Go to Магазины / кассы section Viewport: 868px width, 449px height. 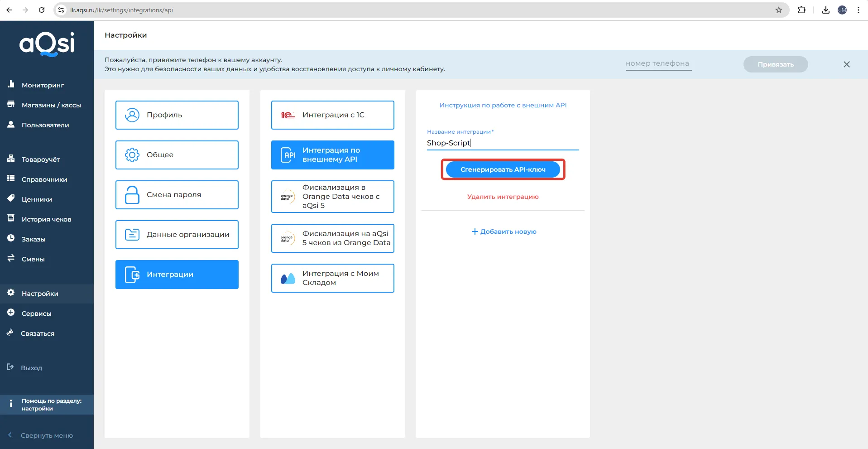click(x=51, y=105)
